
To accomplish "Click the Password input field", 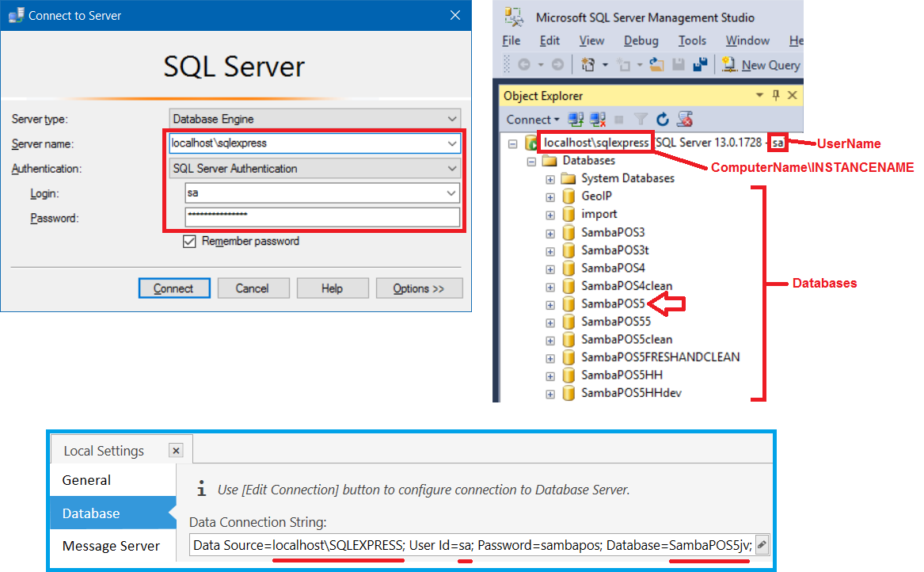I will pos(322,217).
